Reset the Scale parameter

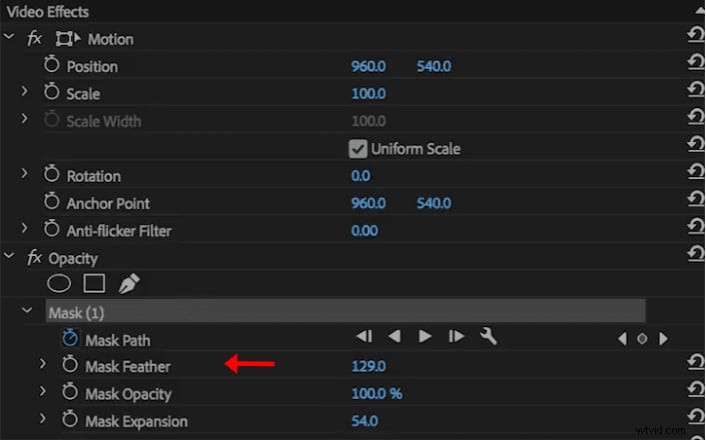[x=696, y=89]
